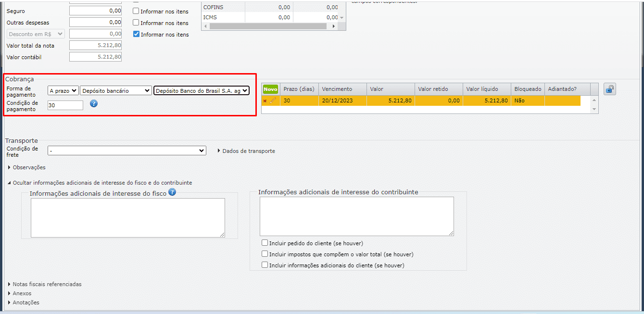This screenshot has width=644, height=314.
Task: Expand the Anexos section
Action: (x=20, y=293)
